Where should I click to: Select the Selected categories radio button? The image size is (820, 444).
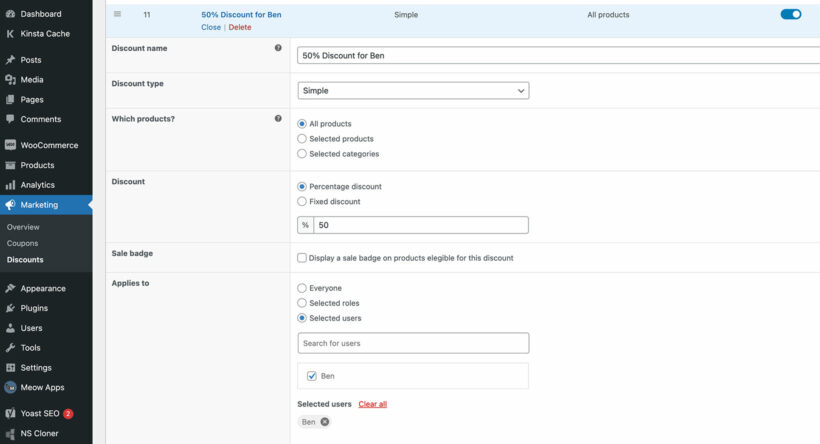302,154
